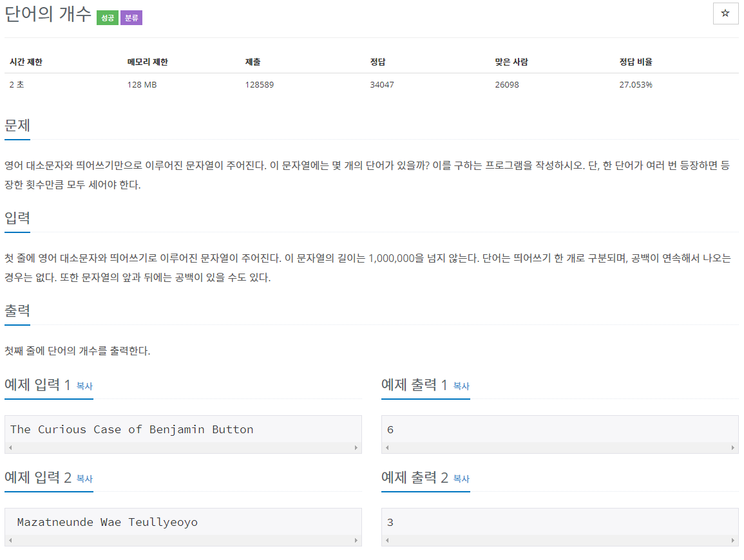Click the 맞은 사람 column header

(511, 62)
